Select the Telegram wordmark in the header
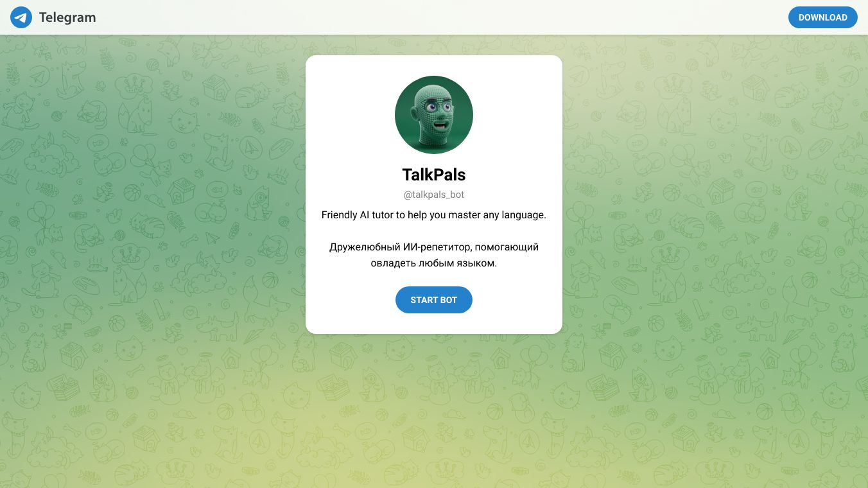Viewport: 868px width, 488px height. (x=67, y=17)
